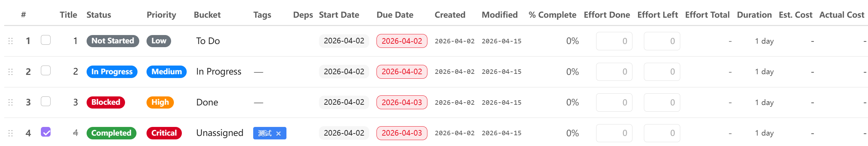The width and height of the screenshot is (868, 146).
Task: Tick the checkbox for task 1
Action: (x=46, y=40)
